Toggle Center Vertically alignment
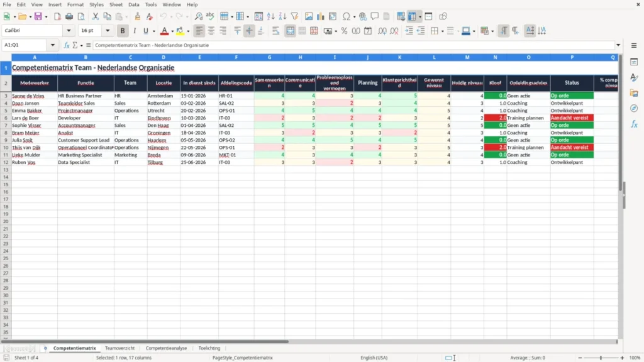The image size is (644, 362). [249, 31]
